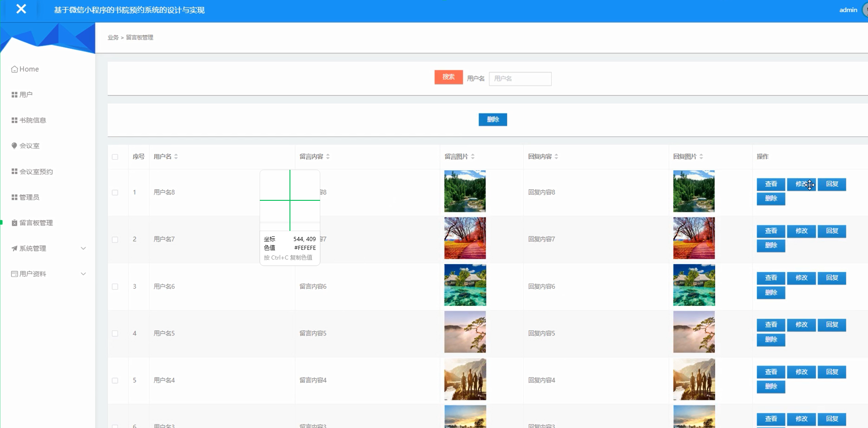Viewport: 868px width, 428px height.
Task: Expand the 系统管理 menu
Action: click(x=32, y=248)
